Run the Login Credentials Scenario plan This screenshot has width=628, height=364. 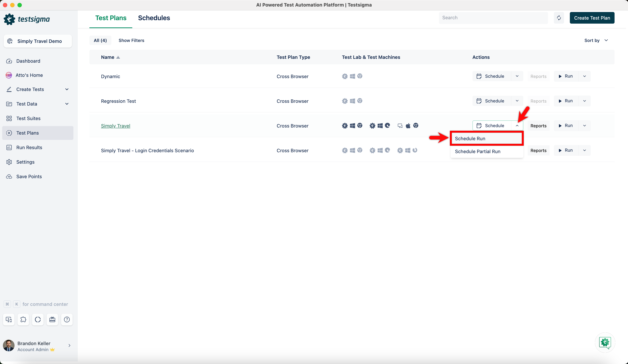(566, 150)
